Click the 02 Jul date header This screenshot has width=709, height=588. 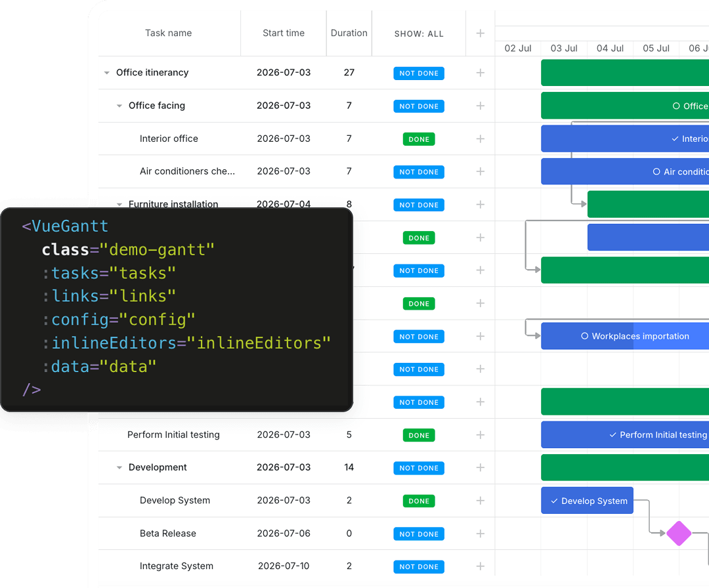(x=518, y=49)
